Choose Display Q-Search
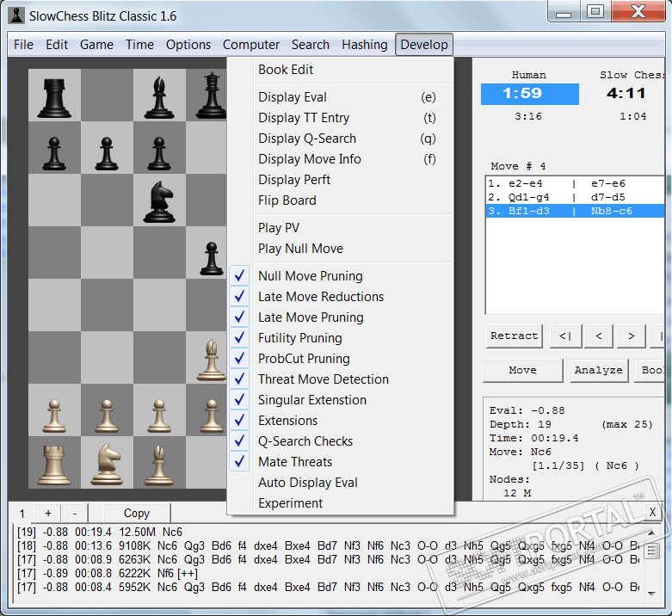Image resolution: width=672 pixels, height=616 pixels. click(340, 138)
